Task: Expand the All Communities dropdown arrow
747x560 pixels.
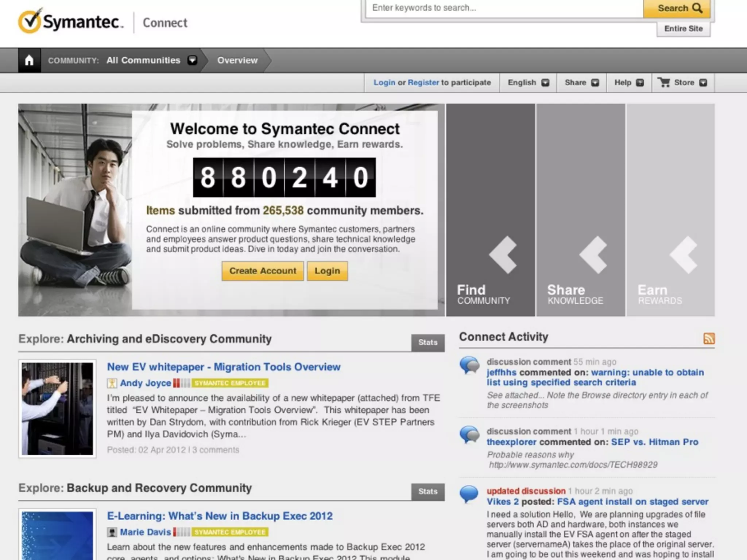Action: pos(192,60)
